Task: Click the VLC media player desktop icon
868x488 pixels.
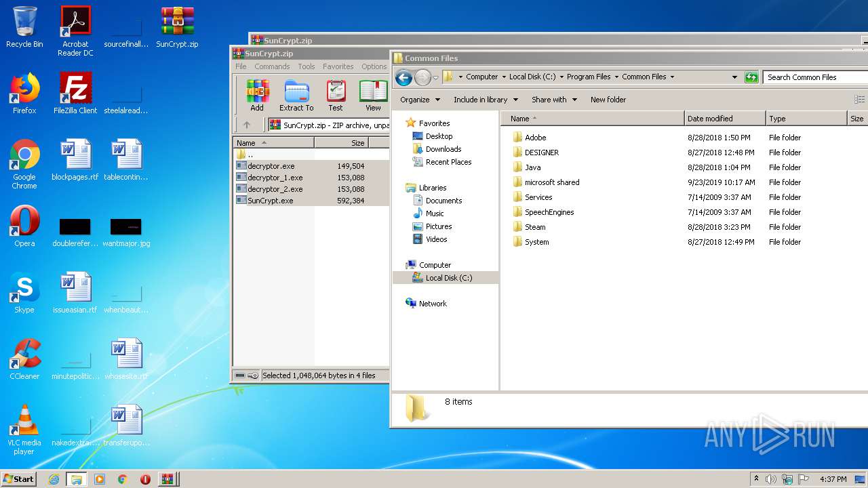Action: point(24,430)
